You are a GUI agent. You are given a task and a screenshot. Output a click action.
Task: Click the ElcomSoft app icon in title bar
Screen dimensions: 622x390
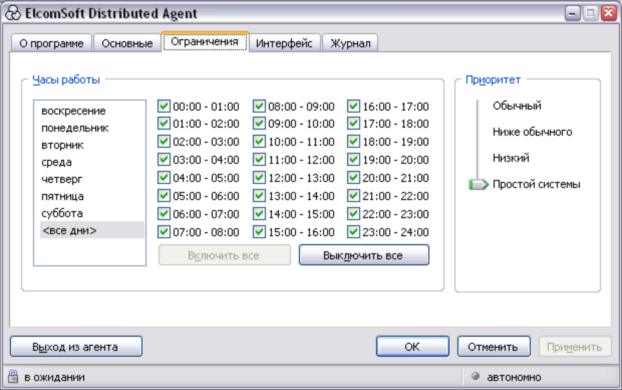[x=13, y=13]
